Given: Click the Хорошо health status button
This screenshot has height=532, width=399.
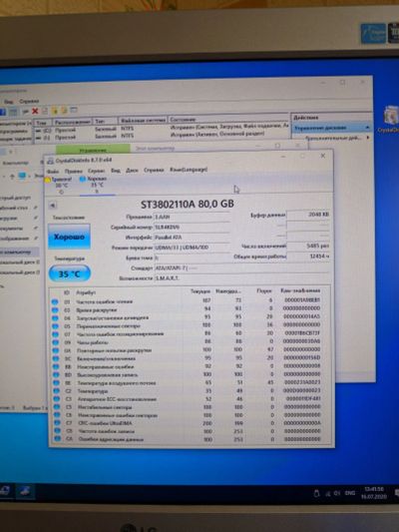Looking at the screenshot, I should pos(69,237).
